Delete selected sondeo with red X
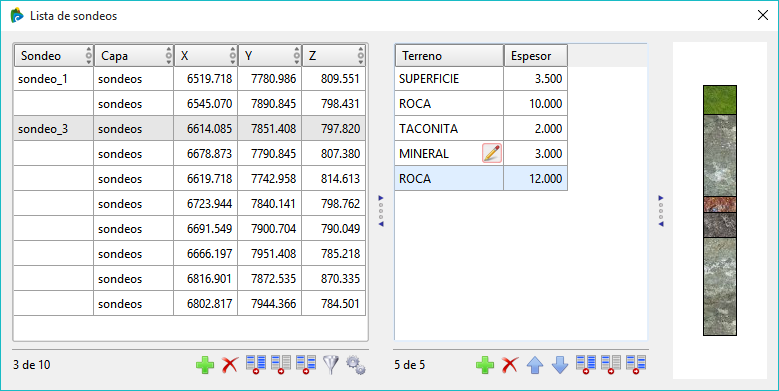Image resolution: width=779 pixels, height=391 pixels. [230, 365]
